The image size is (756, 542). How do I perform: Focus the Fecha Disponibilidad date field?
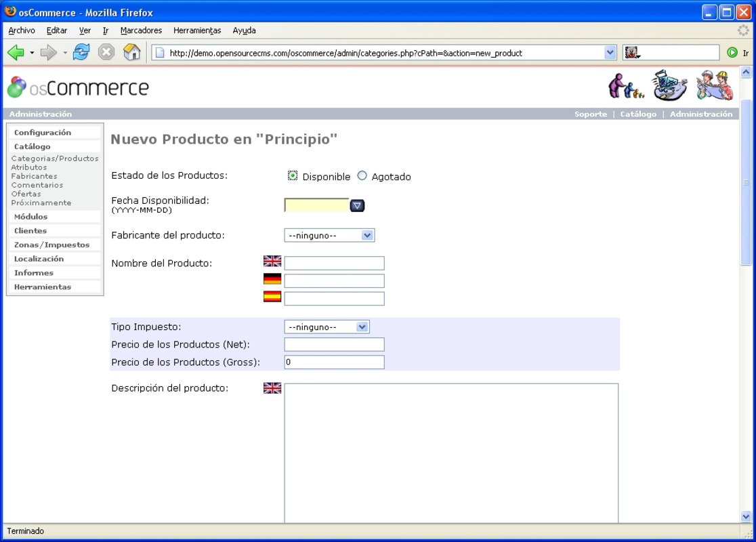pyautogui.click(x=317, y=205)
